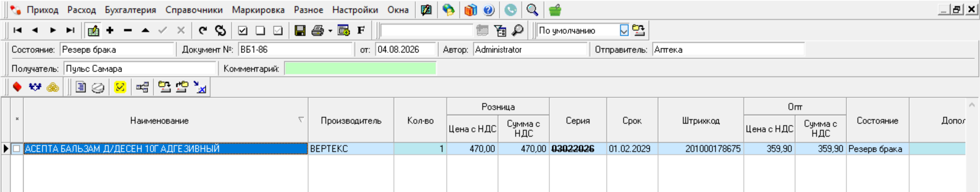980x192 pixels.
Task: Click the Производитель column header
Action: (351, 121)
